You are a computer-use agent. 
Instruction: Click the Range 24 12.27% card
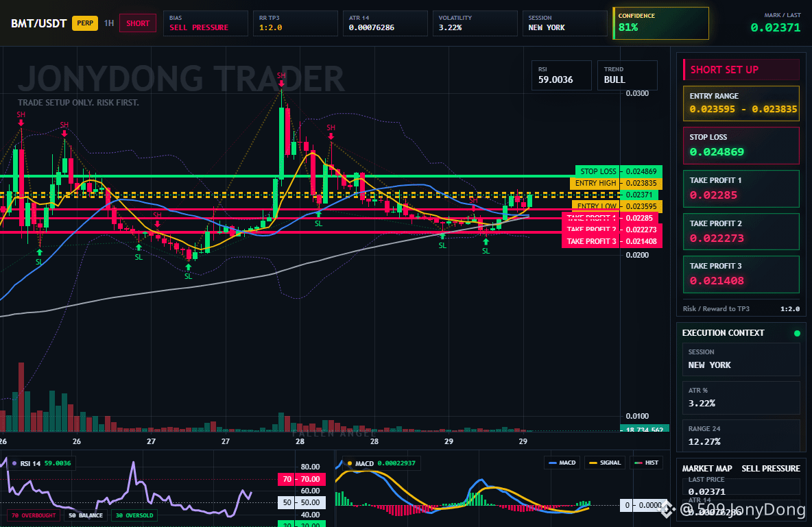point(741,436)
